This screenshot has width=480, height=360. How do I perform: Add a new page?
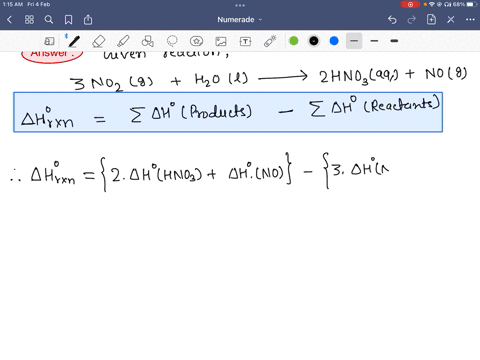pos(431,20)
